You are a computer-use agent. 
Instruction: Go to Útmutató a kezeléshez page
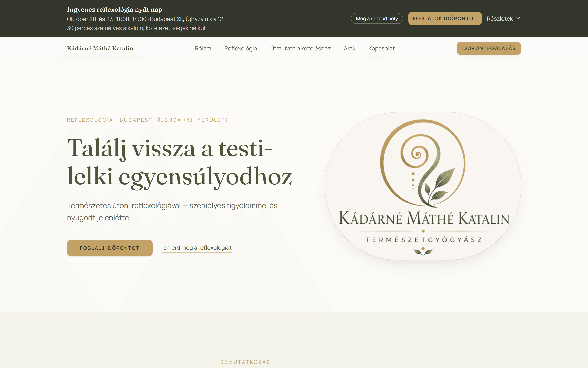300,48
